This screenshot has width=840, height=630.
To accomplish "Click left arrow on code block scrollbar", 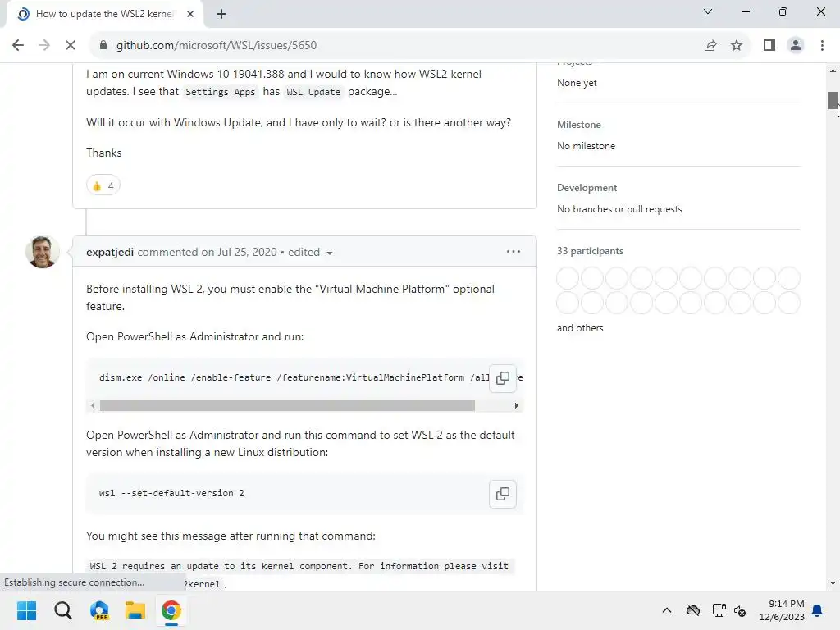I will click(x=94, y=406).
